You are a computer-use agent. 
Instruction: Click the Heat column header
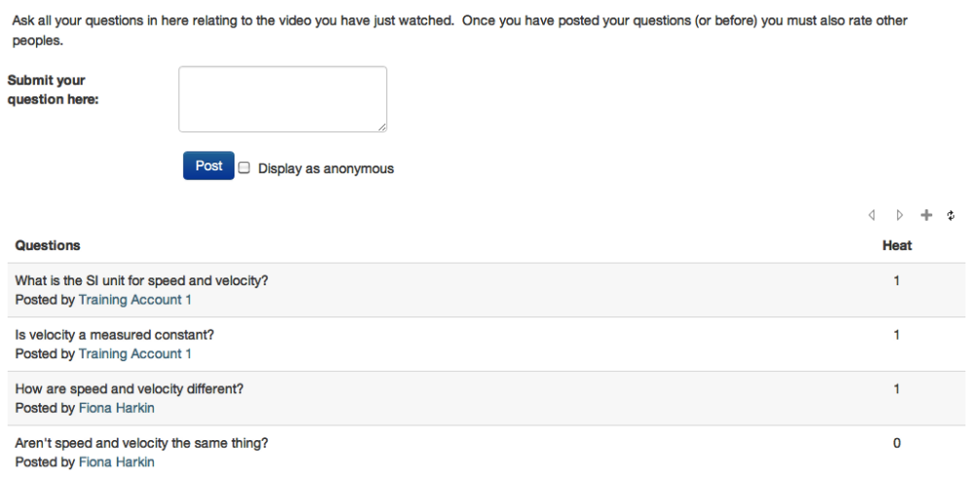(896, 245)
